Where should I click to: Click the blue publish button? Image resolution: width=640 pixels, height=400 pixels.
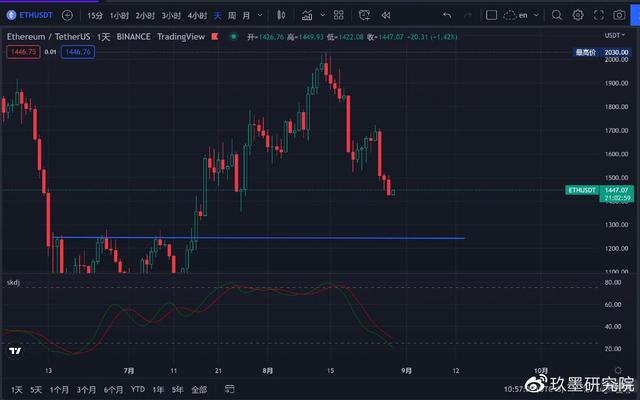pyautogui.click(x=636, y=16)
